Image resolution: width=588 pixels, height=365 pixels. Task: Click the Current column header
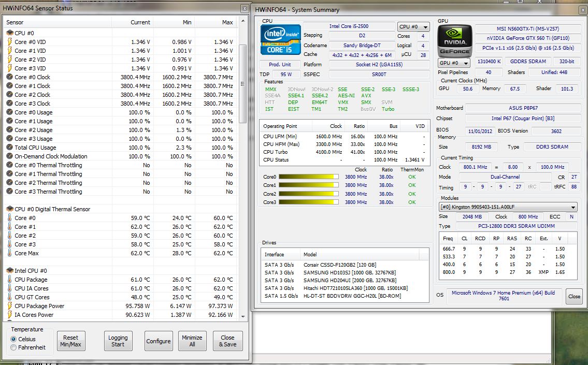pos(133,22)
